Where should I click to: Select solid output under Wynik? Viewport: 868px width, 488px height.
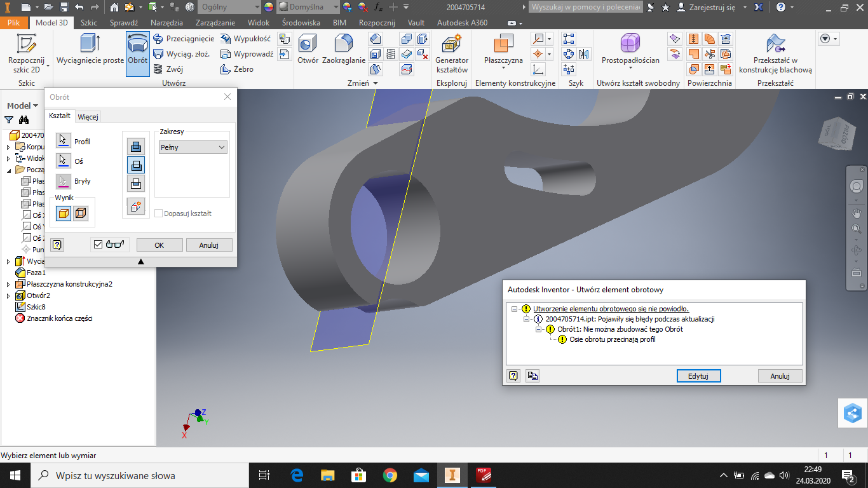point(64,213)
